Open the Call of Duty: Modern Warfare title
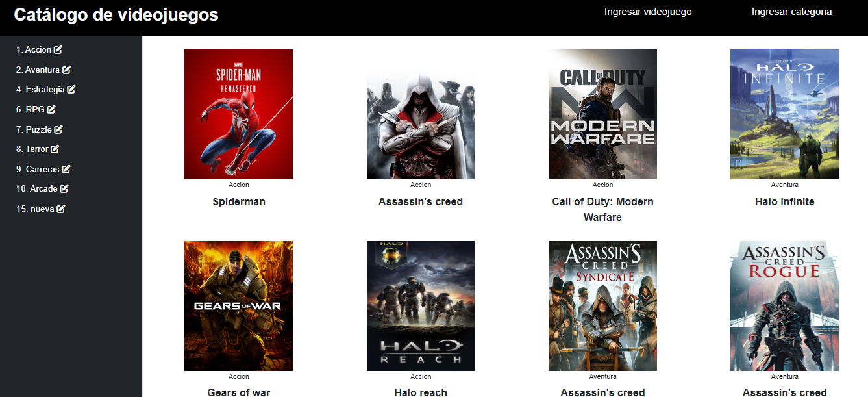The width and height of the screenshot is (868, 397). click(602, 209)
